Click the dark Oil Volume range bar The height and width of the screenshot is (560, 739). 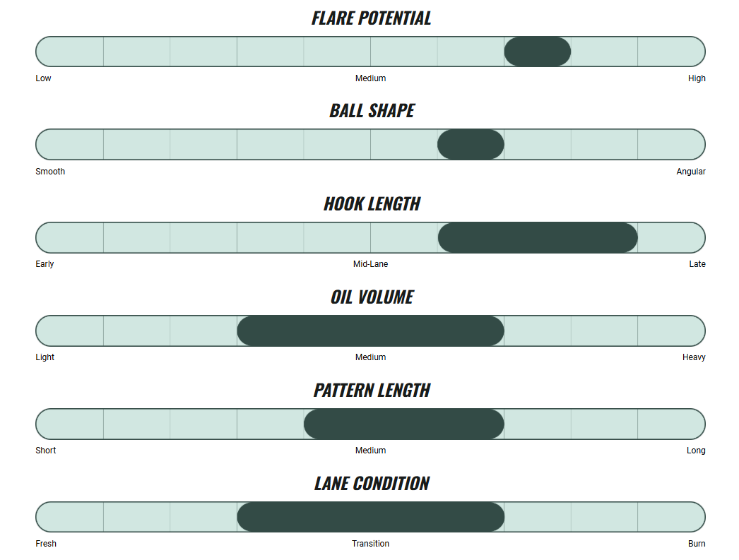point(370,330)
